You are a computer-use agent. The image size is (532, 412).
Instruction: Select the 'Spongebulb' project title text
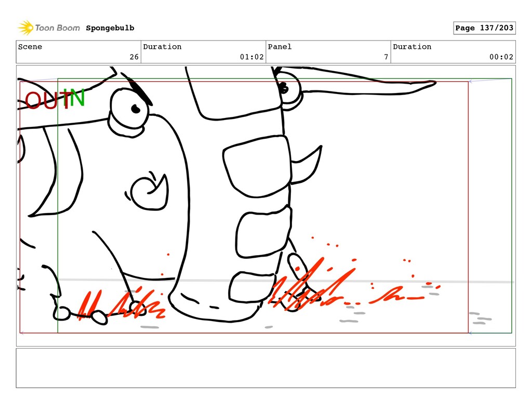click(110, 28)
